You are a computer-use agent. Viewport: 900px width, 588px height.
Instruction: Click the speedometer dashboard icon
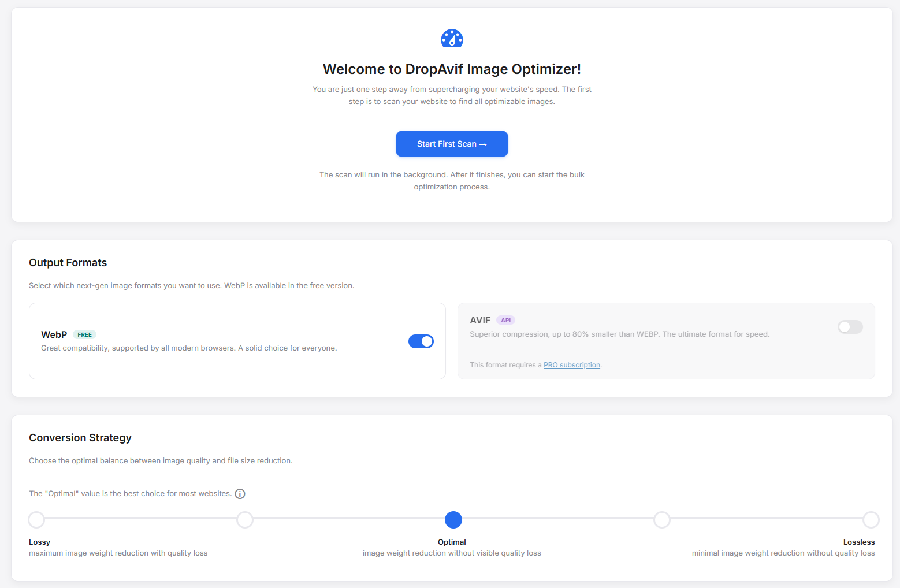click(x=452, y=38)
